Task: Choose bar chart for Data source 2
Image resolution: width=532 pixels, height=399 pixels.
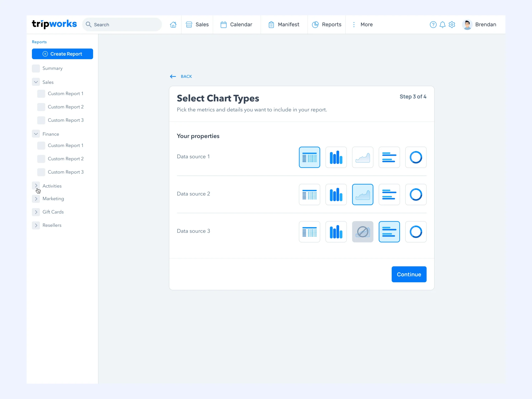Action: coord(336,195)
